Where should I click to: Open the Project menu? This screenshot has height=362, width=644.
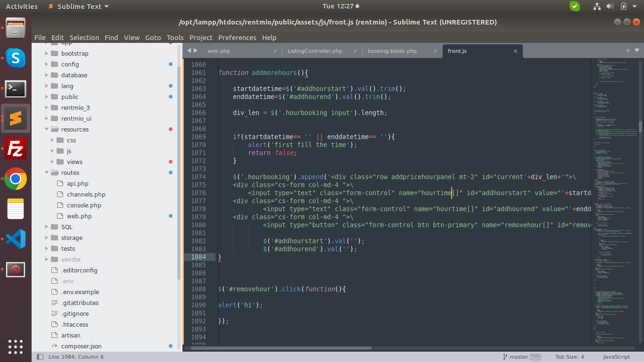(x=201, y=38)
